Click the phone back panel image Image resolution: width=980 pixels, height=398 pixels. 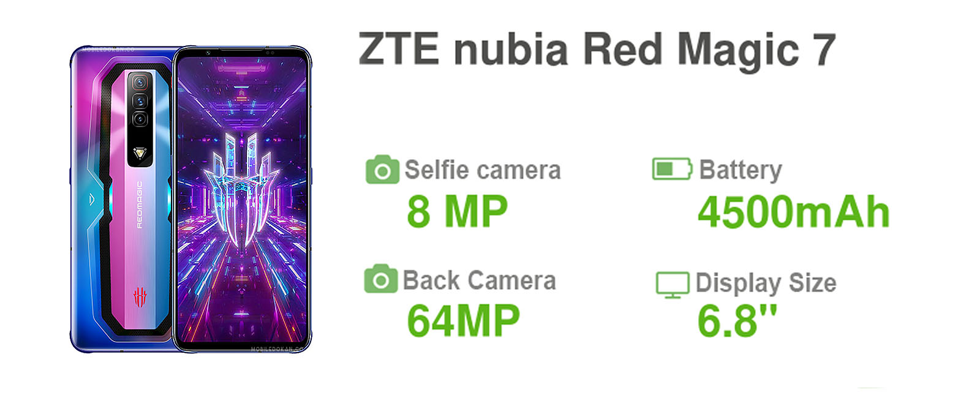(x=121, y=199)
